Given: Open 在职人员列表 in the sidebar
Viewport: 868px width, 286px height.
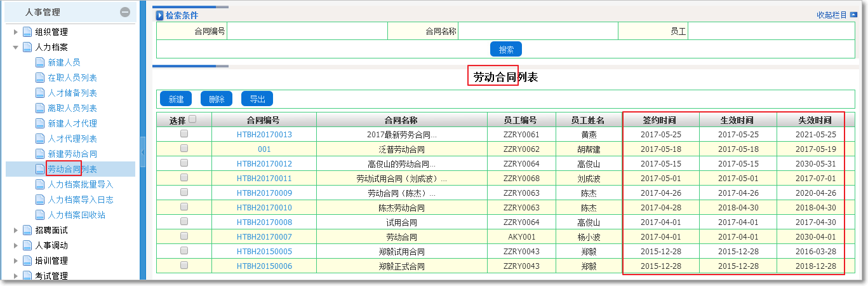Looking at the screenshot, I should click(x=72, y=78).
